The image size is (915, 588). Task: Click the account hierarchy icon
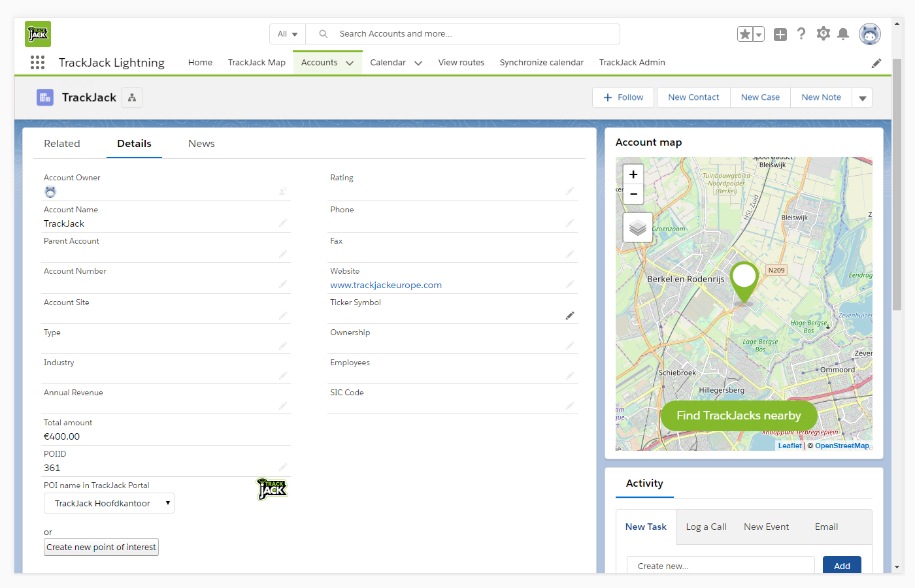[x=132, y=98]
